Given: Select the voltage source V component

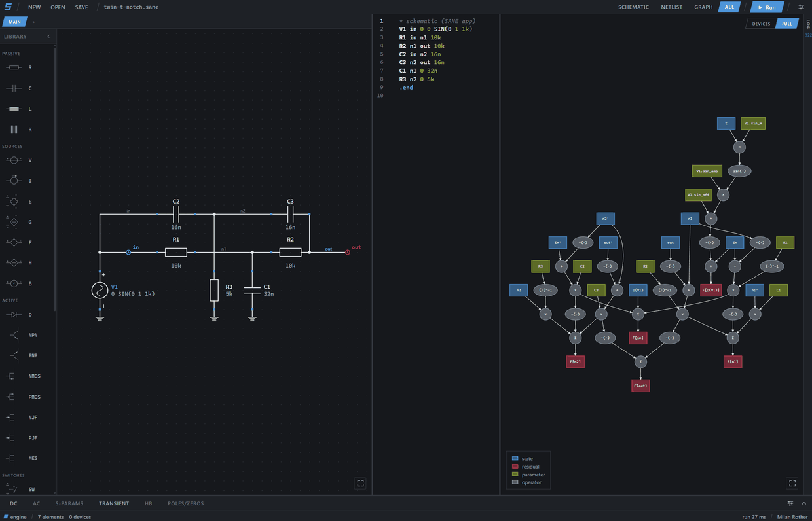Looking at the screenshot, I should tap(20, 160).
